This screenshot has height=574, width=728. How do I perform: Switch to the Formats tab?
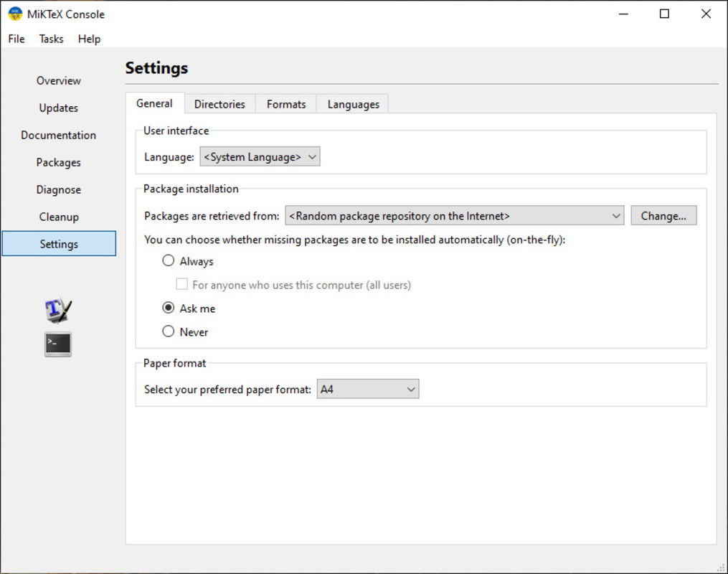[286, 105]
